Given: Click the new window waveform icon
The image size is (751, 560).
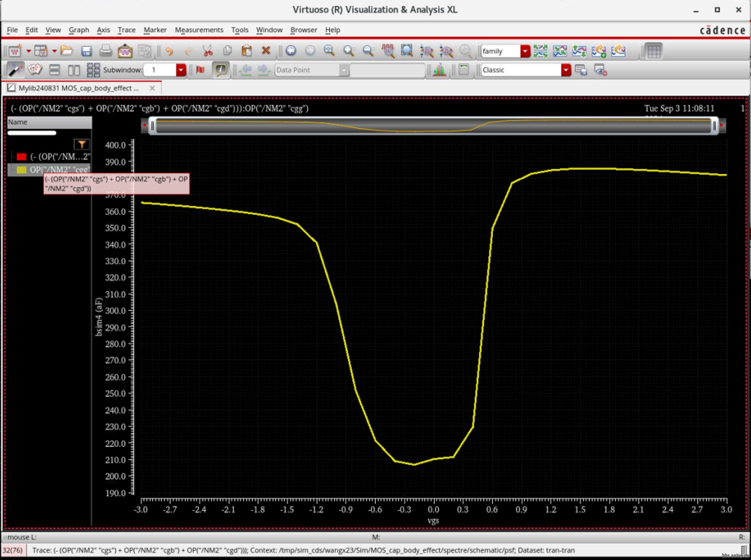Looking at the screenshot, I should (15, 51).
